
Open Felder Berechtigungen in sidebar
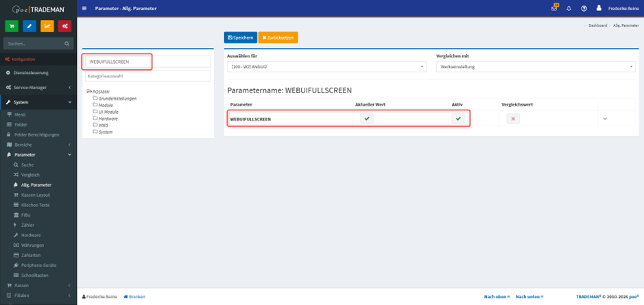click(x=38, y=134)
